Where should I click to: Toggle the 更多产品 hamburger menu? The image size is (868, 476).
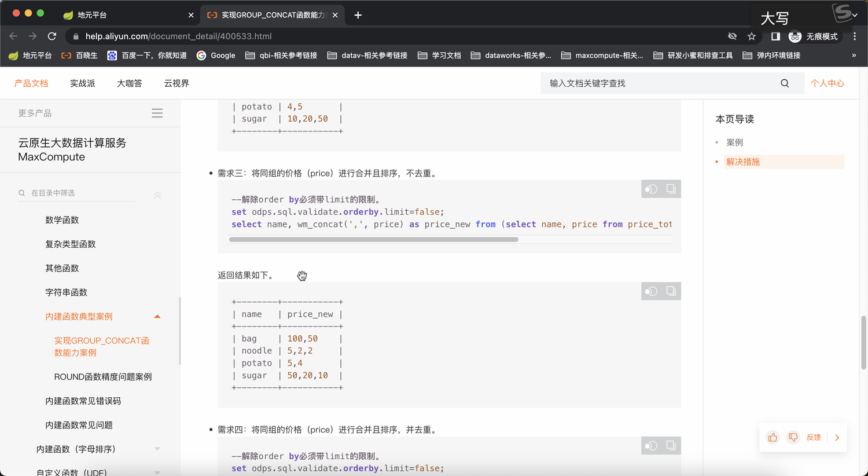157,113
